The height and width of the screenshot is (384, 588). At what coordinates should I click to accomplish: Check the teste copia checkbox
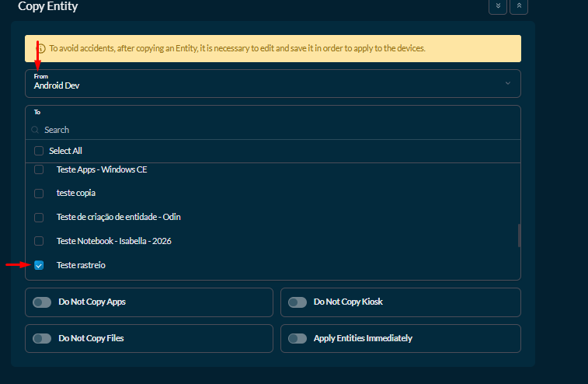39,194
